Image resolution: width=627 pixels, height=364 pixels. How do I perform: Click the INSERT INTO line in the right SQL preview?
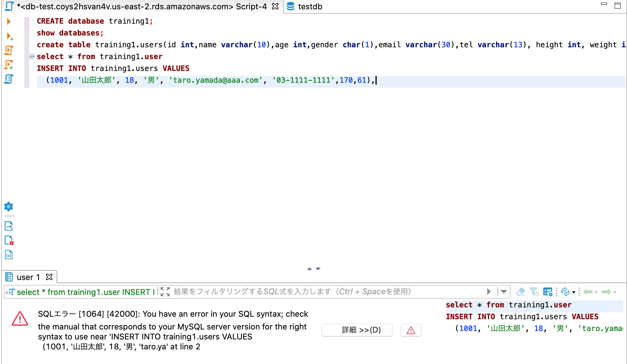coord(522,317)
